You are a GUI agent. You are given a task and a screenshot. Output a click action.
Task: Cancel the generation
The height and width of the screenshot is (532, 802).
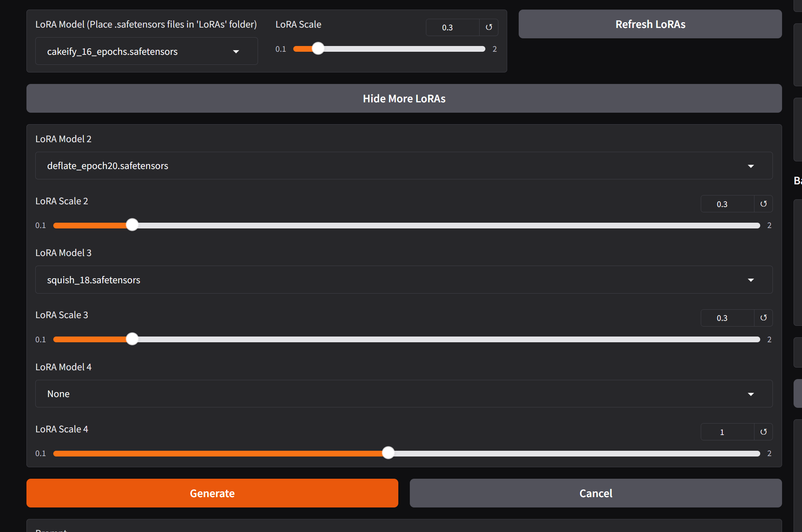tap(595, 493)
